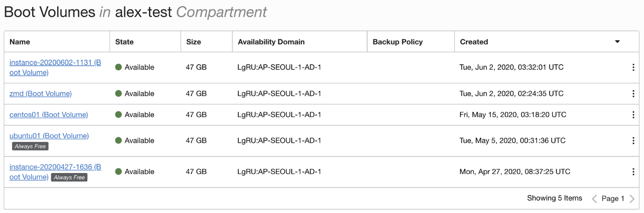The image size is (644, 213).
Task: Click the Backup Policy column header
Action: (398, 42)
